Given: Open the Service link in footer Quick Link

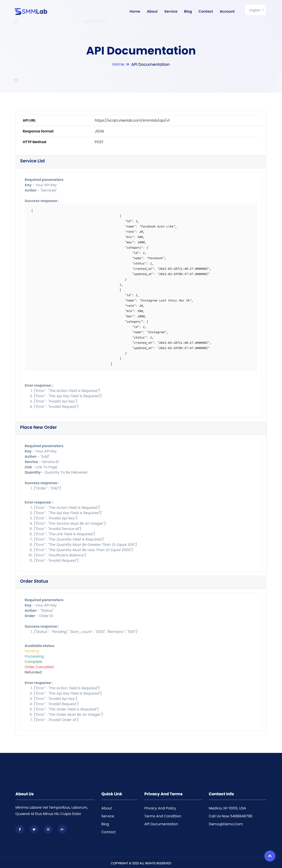Looking at the screenshot, I should (x=108, y=816).
